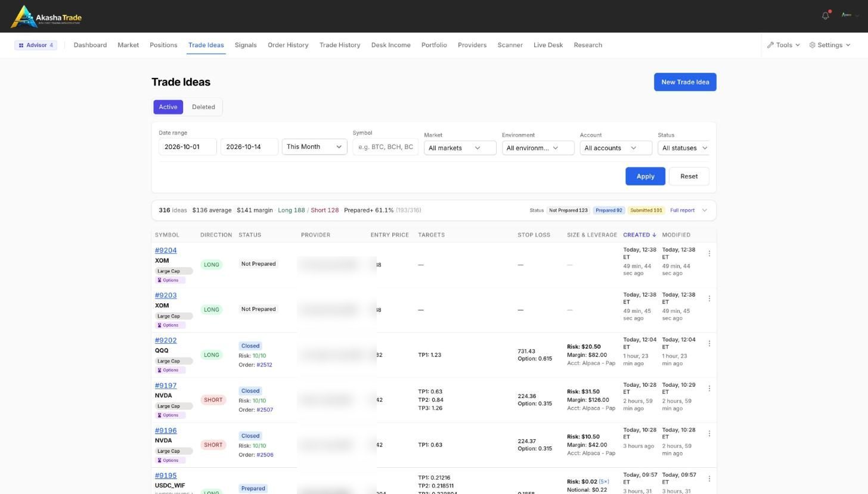Click the New Trade Idea button
Image resolution: width=868 pixels, height=494 pixels.
[x=685, y=82]
